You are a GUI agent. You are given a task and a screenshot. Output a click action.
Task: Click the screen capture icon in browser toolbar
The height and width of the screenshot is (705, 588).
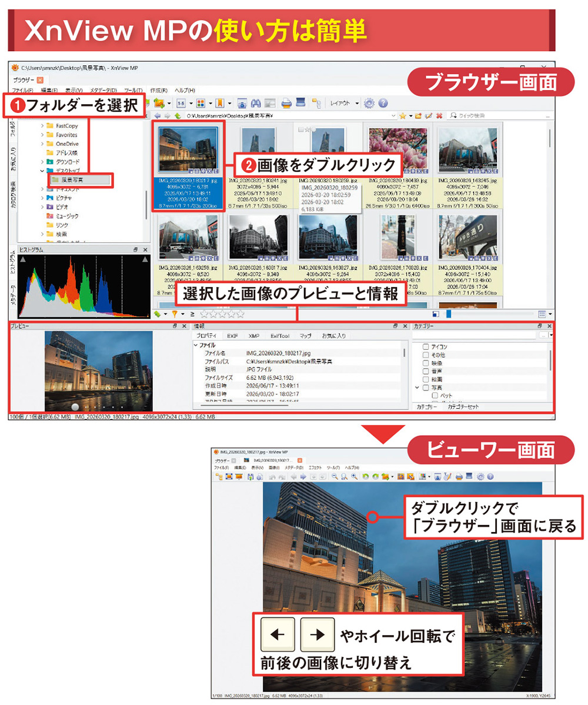242,103
